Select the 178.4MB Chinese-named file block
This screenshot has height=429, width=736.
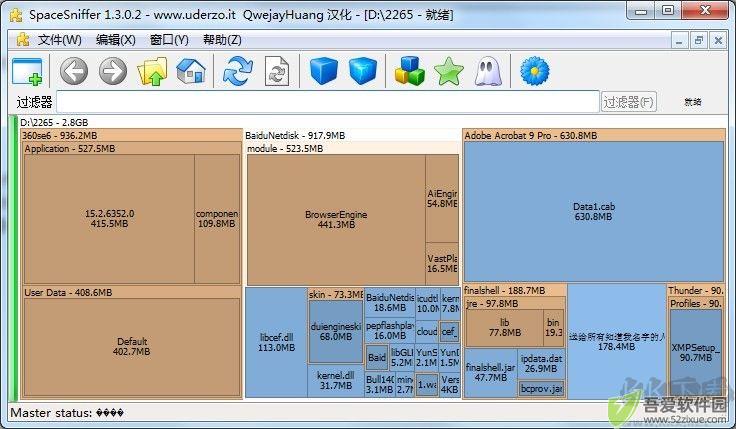(617, 342)
